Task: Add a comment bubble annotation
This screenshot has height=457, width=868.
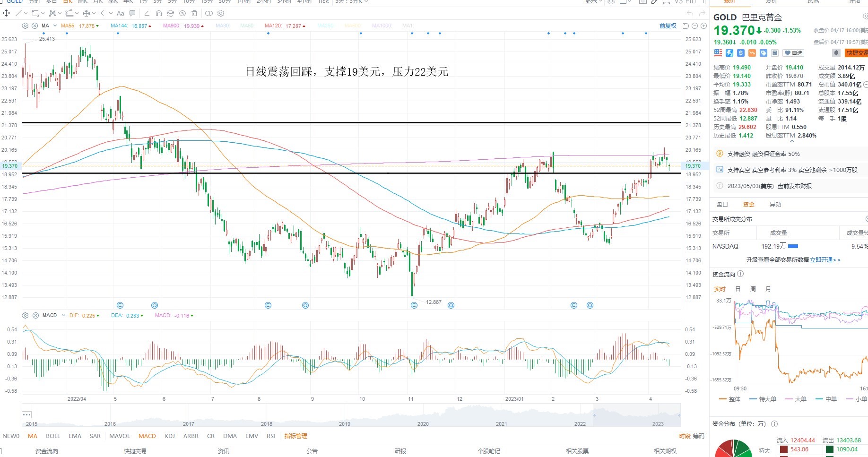Action: click(133, 13)
